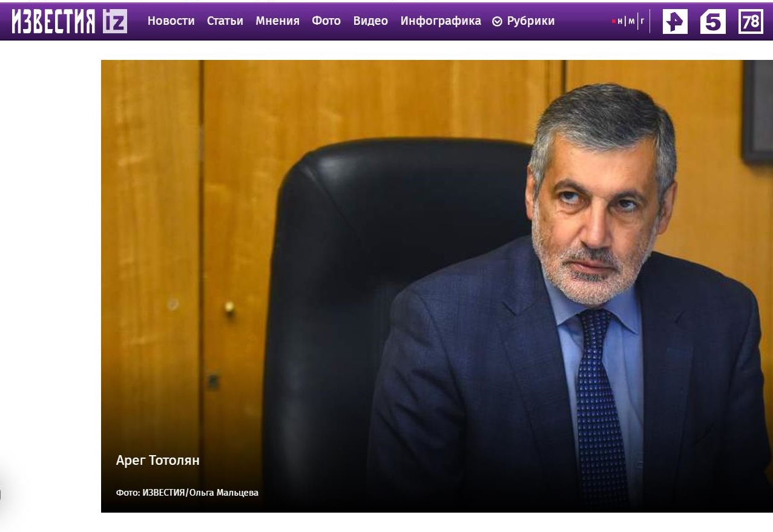Expand the Рубрики dropdown menu
This screenshot has height=532, width=773.
click(x=530, y=21)
